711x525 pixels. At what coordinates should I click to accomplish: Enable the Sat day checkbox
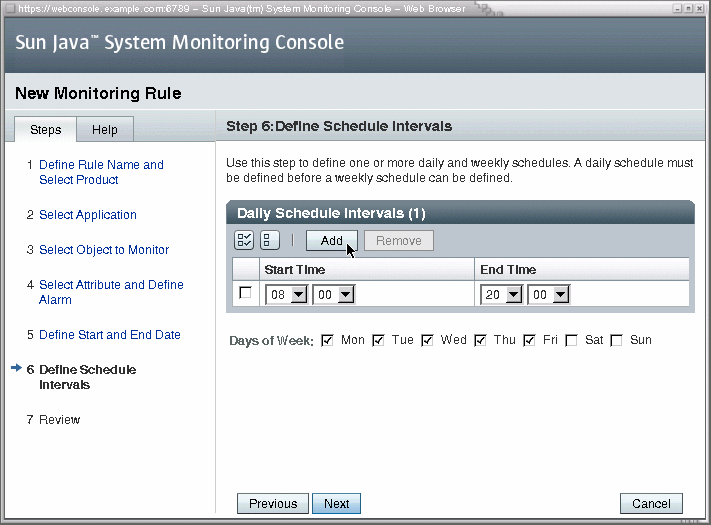(571, 340)
